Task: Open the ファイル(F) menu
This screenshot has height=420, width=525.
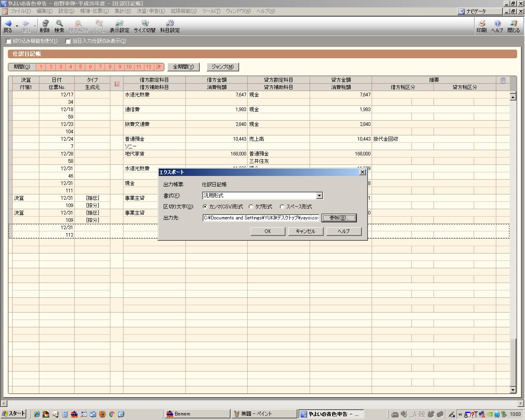Action: click(x=21, y=11)
